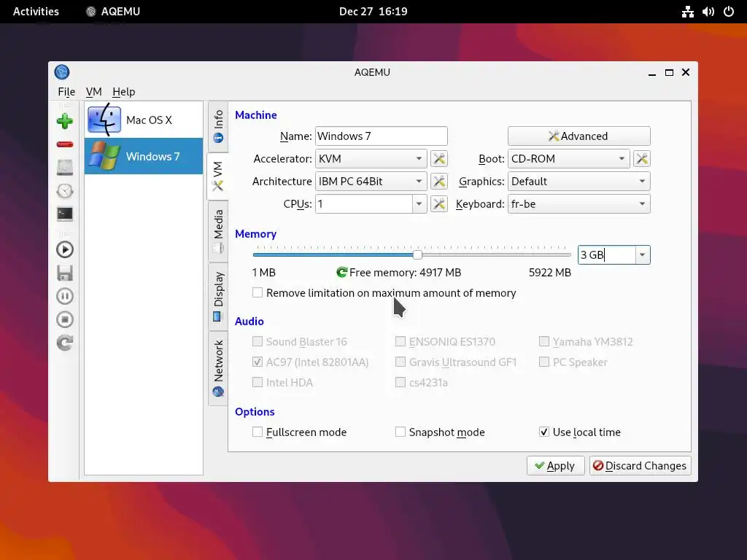Expand the CPUs count dropdown arrow

(x=419, y=204)
